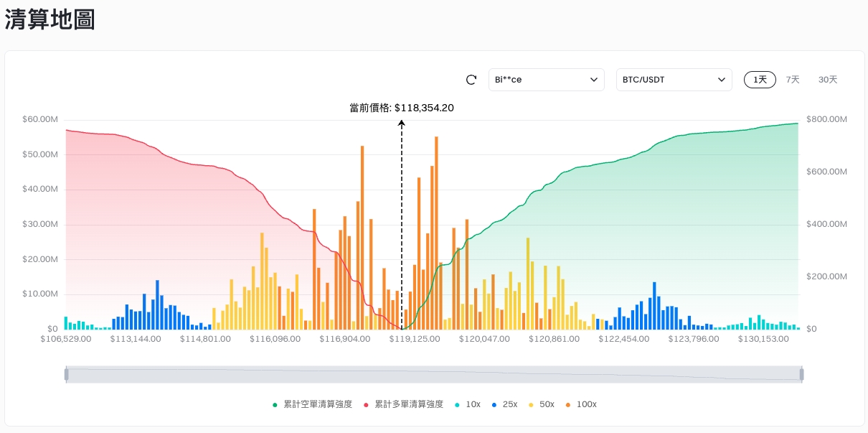Click the middle of the range slider track
Image resolution: width=868 pixels, height=433 pixels.
click(434, 374)
